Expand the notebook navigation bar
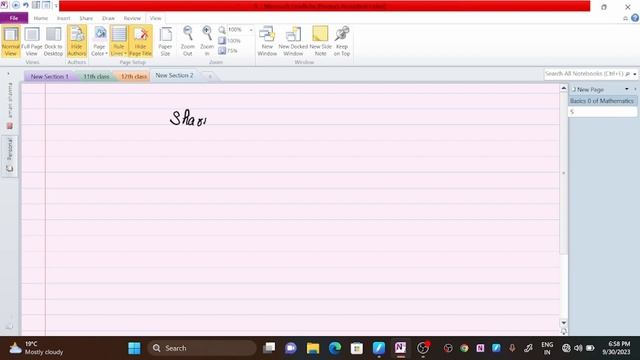The height and width of the screenshot is (360, 640). (9, 74)
